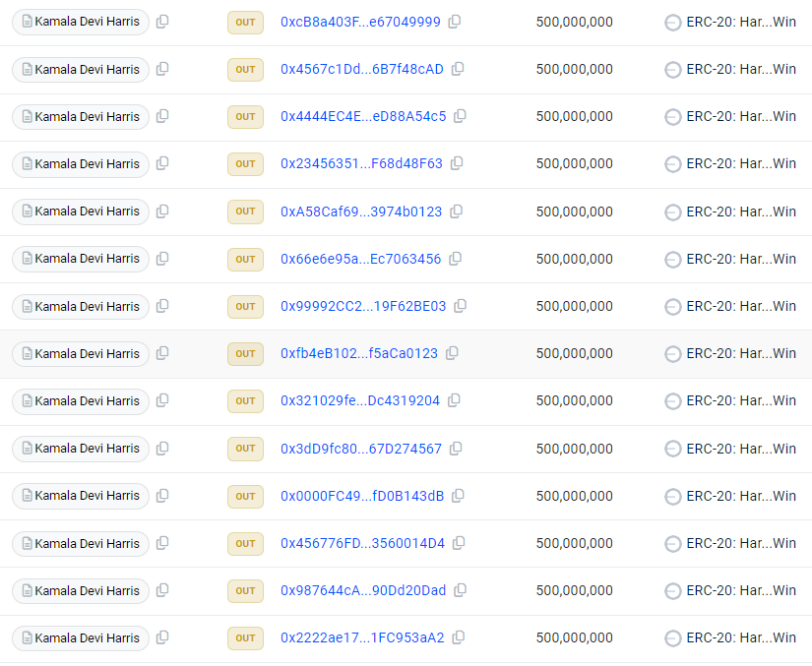Click OUT badge in the 0x0000FC49 row
The height and width of the screenshot is (666, 812).
[245, 496]
